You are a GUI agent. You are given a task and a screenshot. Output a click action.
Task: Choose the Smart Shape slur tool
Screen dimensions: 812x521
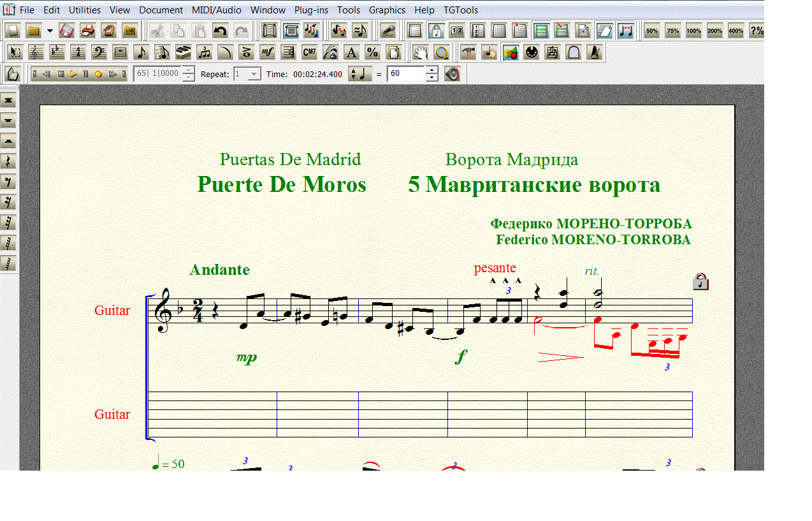pyautogui.click(x=224, y=52)
